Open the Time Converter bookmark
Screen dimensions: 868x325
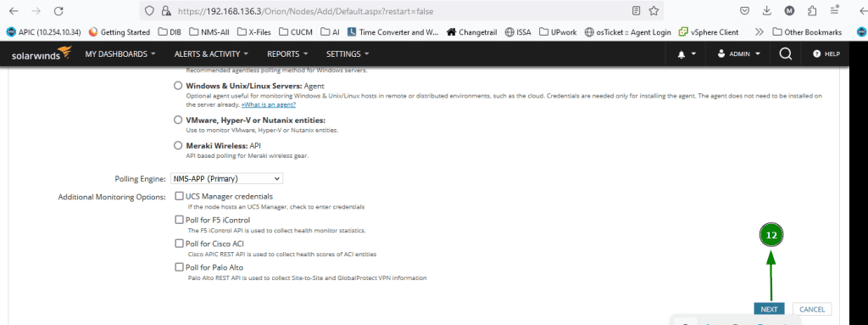click(392, 32)
